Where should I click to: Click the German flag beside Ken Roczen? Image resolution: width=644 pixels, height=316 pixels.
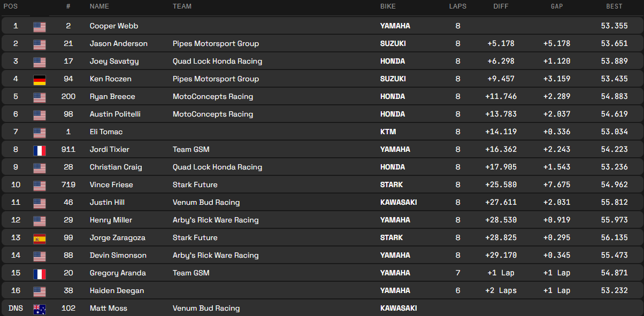click(40, 79)
